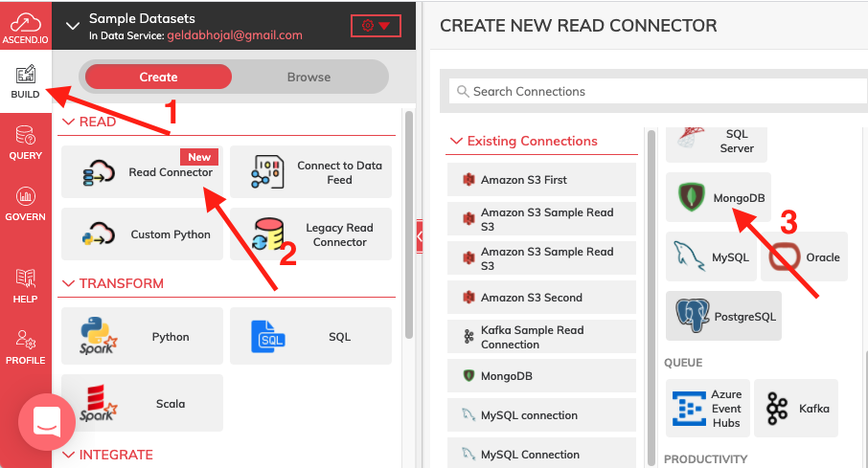Open the HELP sidebar section
Viewport: 868px width, 468px height.
pyautogui.click(x=26, y=286)
